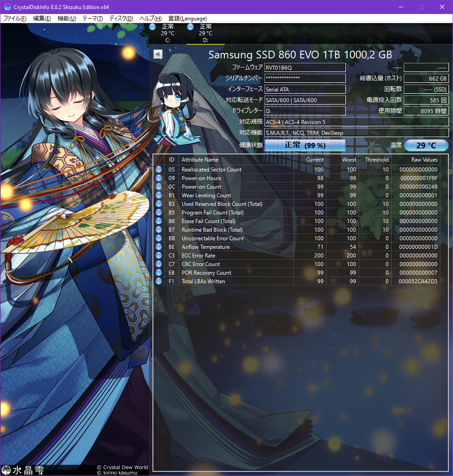The width and height of the screenshot is (453, 476).
Task: Click the Attribute Name column header
Action: pos(200,160)
